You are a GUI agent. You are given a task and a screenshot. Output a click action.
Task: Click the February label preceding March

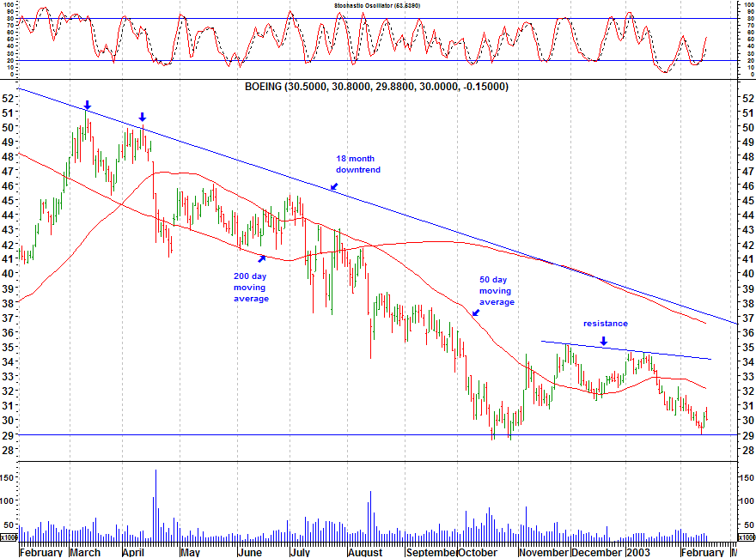coord(41,552)
